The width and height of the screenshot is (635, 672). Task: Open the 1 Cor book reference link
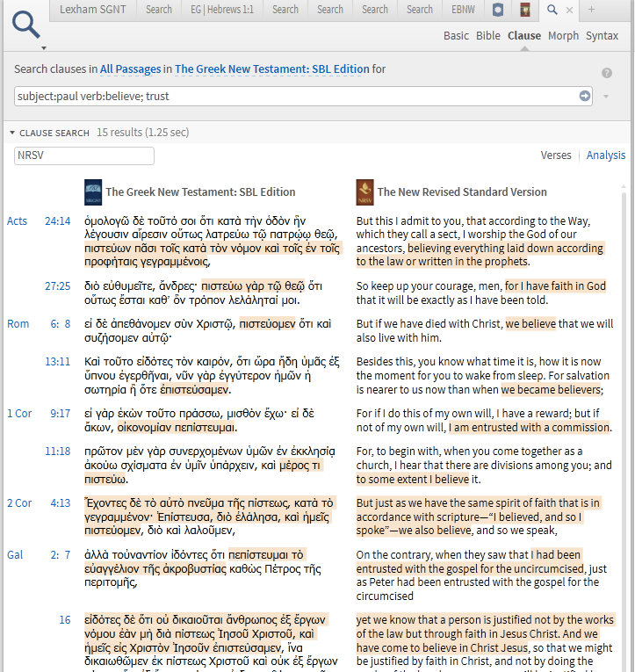[19, 414]
